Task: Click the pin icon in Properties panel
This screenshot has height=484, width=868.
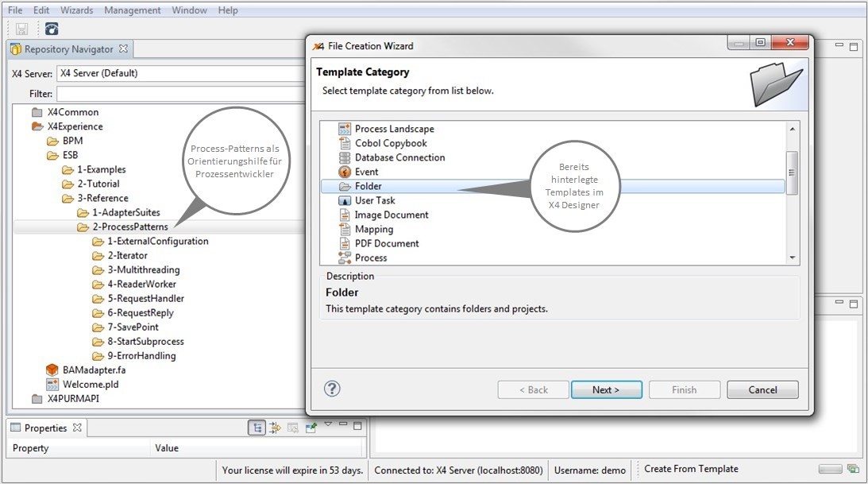Action: click(311, 428)
